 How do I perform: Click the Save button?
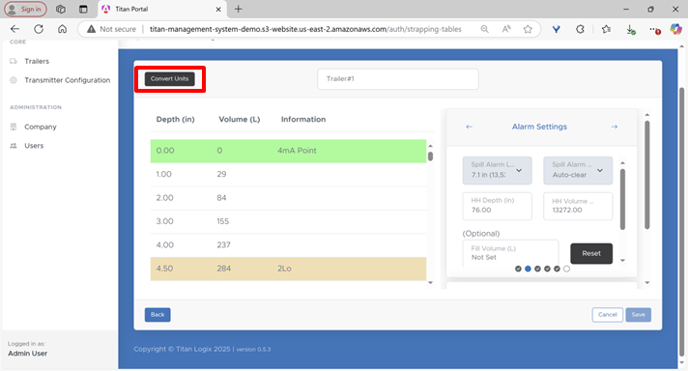pyautogui.click(x=638, y=314)
